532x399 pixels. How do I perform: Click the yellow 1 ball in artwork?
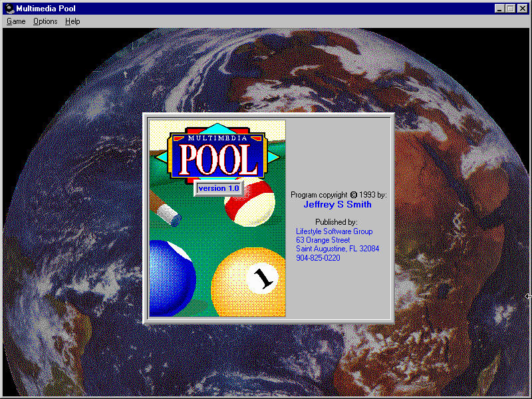(248, 282)
